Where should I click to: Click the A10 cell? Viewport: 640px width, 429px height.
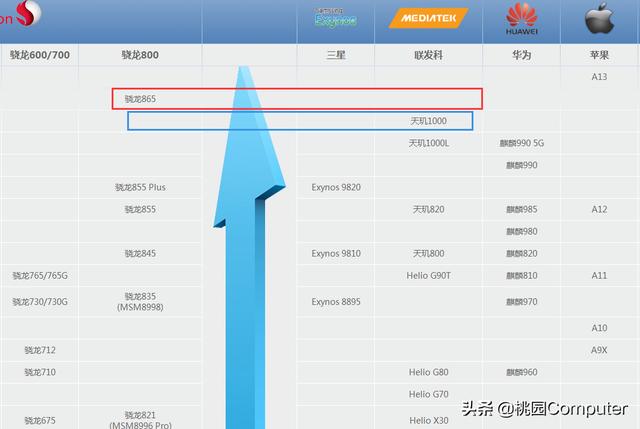point(599,328)
